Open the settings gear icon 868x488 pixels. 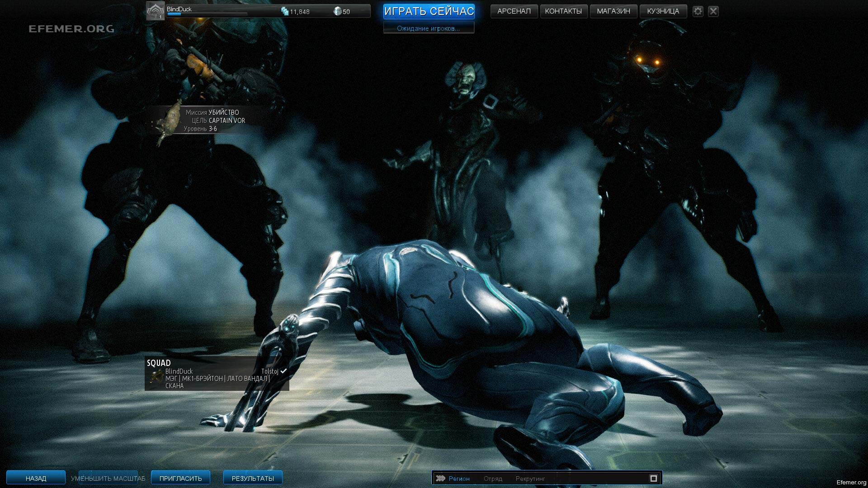698,11
